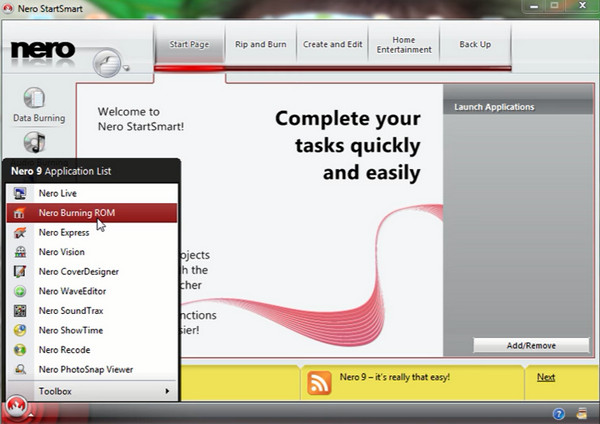The width and height of the screenshot is (600, 424).
Task: Open Nero PhotoSnap Viewer entry
Action: click(92, 369)
